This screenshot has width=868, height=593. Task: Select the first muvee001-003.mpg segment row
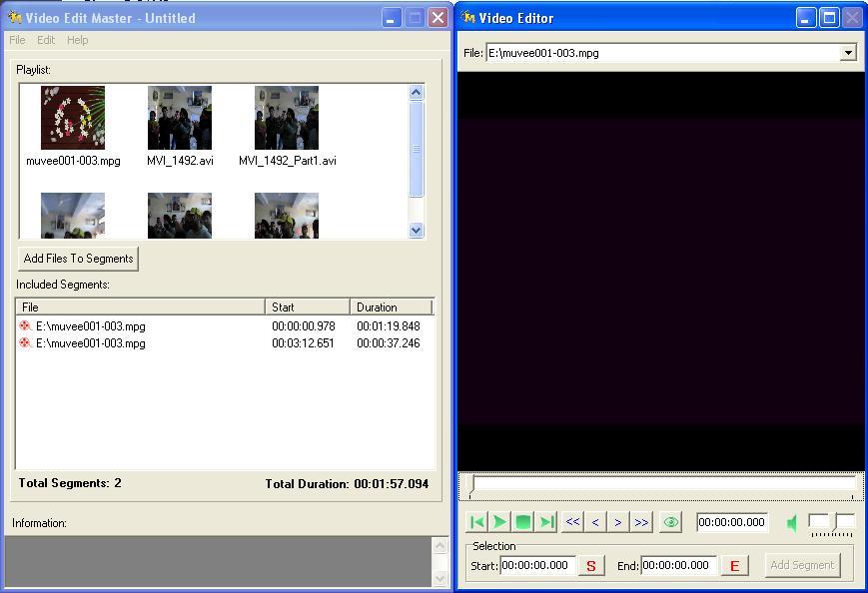pyautogui.click(x=140, y=325)
